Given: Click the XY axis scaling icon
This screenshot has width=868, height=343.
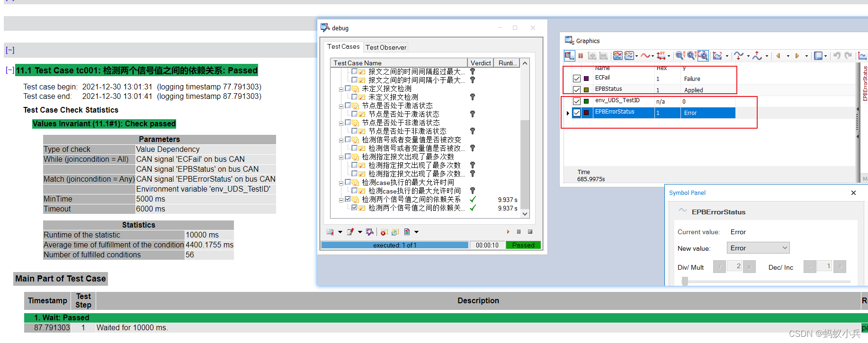Looking at the screenshot, I should [661, 56].
